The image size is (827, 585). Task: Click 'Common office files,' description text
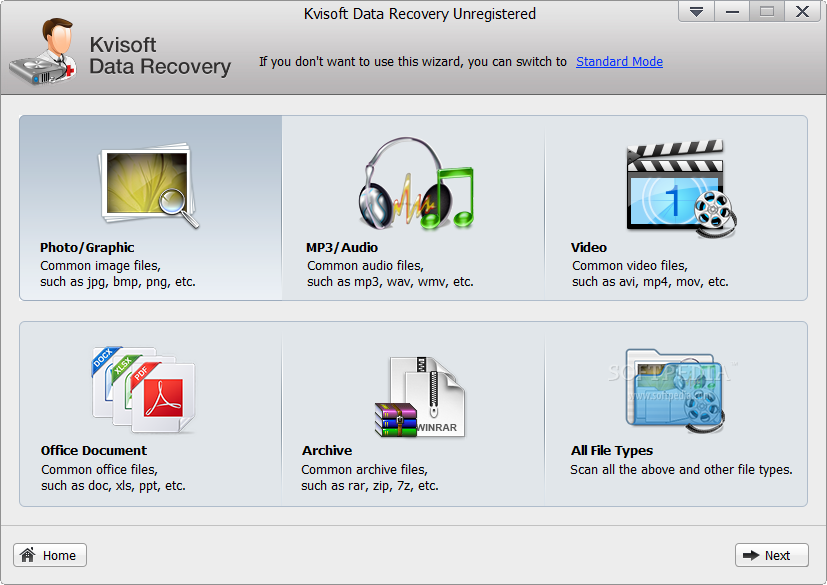click(x=100, y=469)
